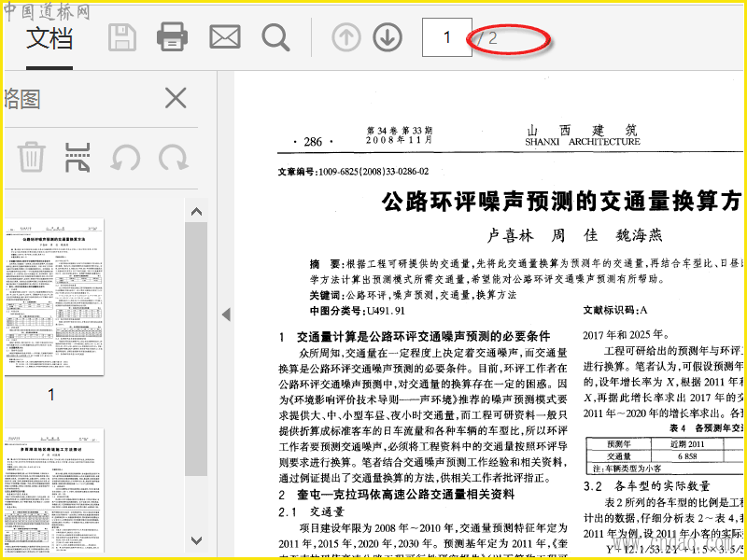Click the classification code U491.91
This screenshot has width=747, height=560.
pyautogui.click(x=386, y=311)
